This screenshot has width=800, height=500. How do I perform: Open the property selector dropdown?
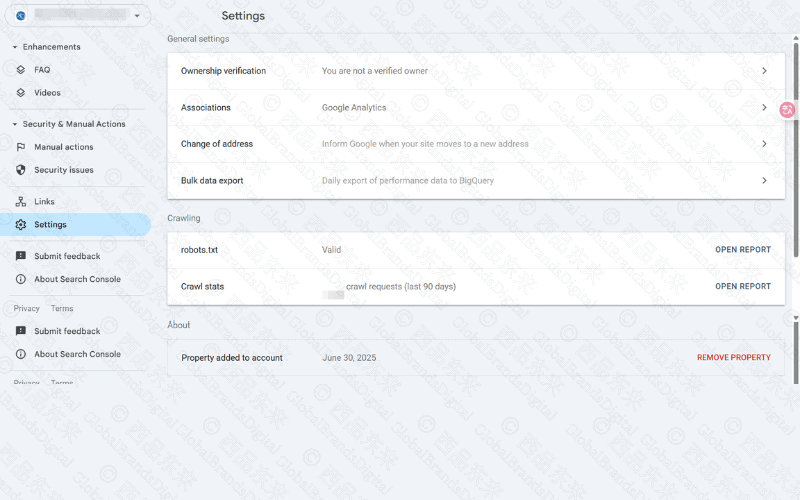[x=137, y=16]
